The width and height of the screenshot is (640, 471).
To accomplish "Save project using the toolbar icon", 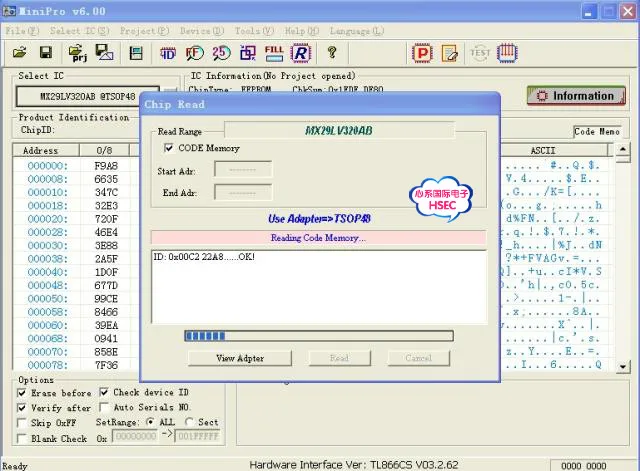I will (104, 53).
